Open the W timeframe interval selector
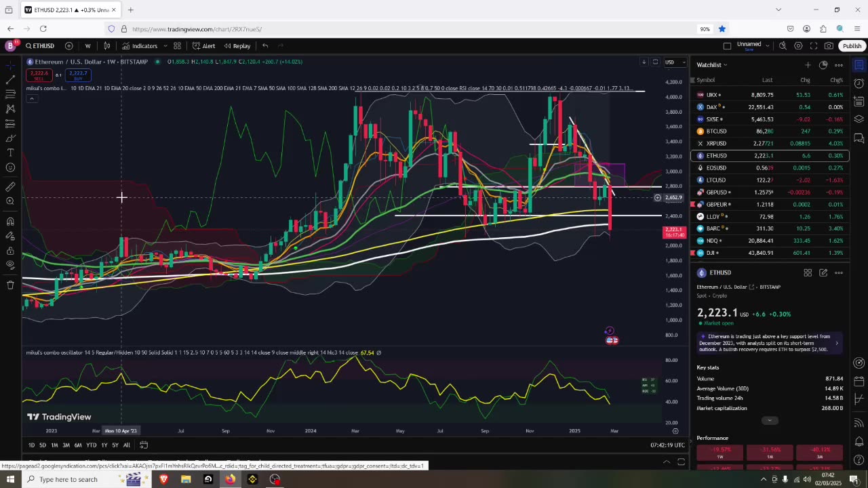This screenshot has width=868, height=488. (x=87, y=46)
